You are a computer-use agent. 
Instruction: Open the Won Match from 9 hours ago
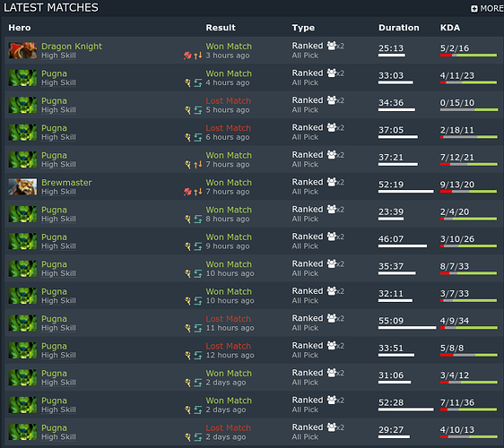[x=229, y=237]
